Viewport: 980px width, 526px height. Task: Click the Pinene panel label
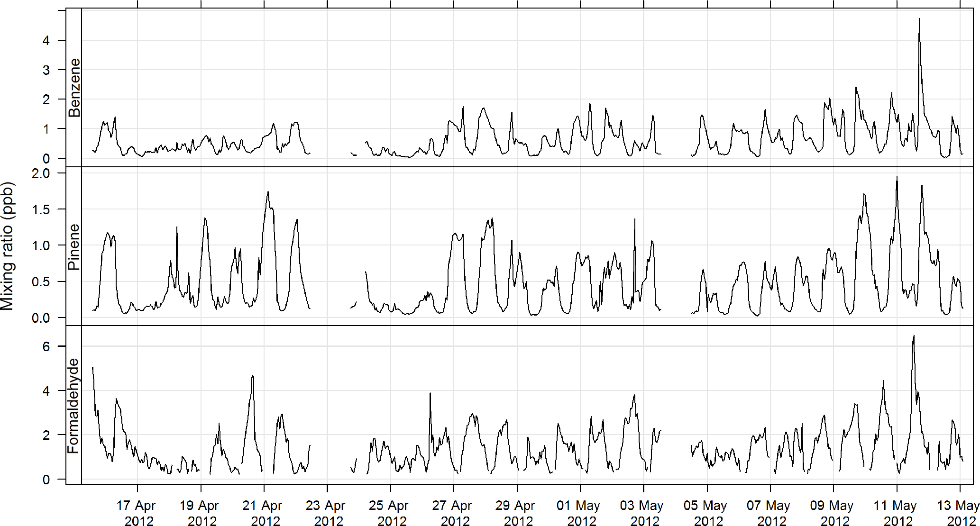(x=74, y=246)
